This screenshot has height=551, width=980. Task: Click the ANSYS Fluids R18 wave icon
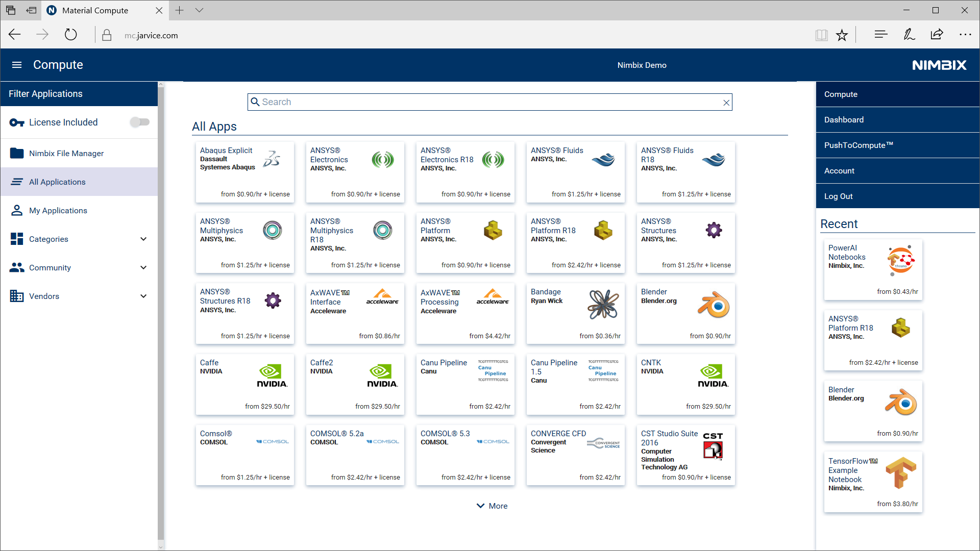714,160
